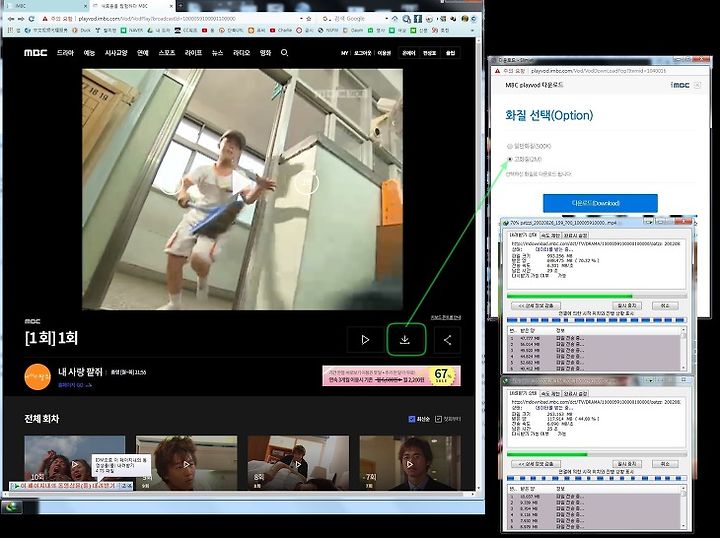This screenshot has height=538, width=720.
Task: Click the iMBC logo in the download popup
Action: point(680,85)
